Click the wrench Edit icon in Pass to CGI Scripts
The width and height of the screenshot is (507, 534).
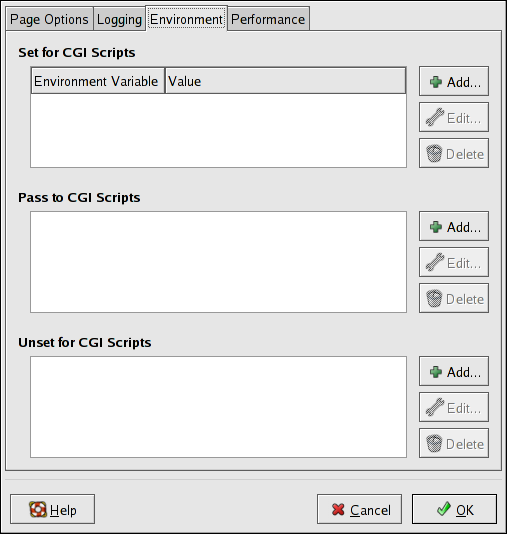435,262
